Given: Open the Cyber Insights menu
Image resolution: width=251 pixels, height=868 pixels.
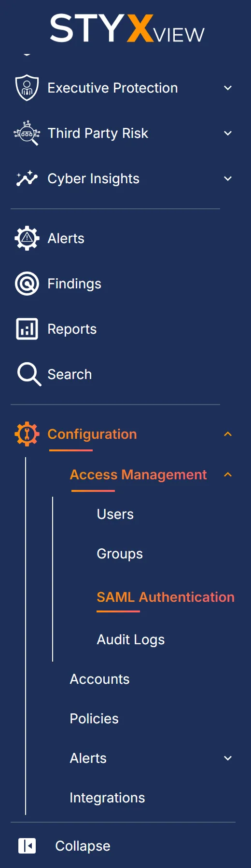Looking at the screenshot, I should tap(93, 178).
